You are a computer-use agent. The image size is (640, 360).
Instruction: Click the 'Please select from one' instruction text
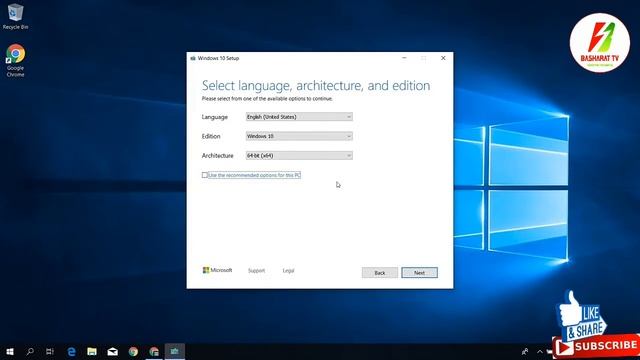click(x=267, y=99)
